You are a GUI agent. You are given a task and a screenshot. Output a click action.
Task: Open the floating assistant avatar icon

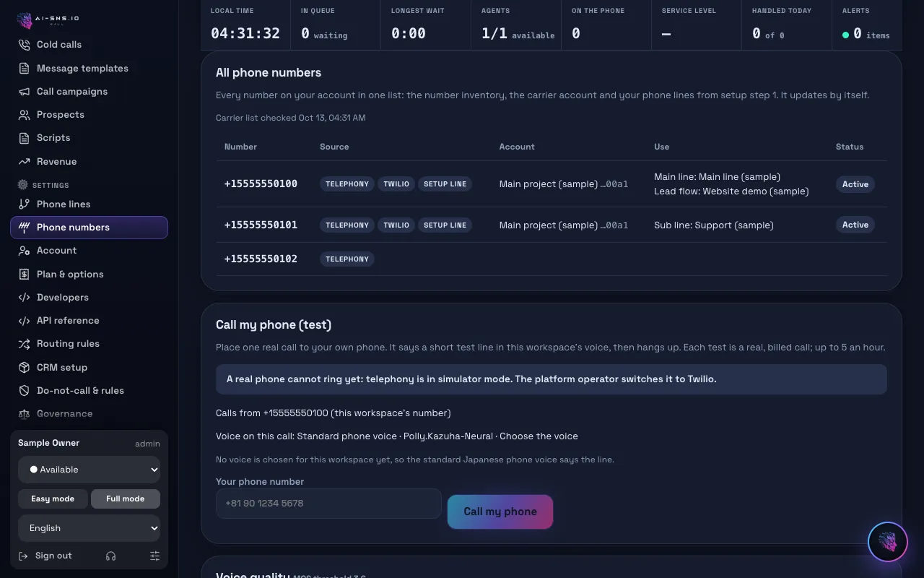(887, 542)
